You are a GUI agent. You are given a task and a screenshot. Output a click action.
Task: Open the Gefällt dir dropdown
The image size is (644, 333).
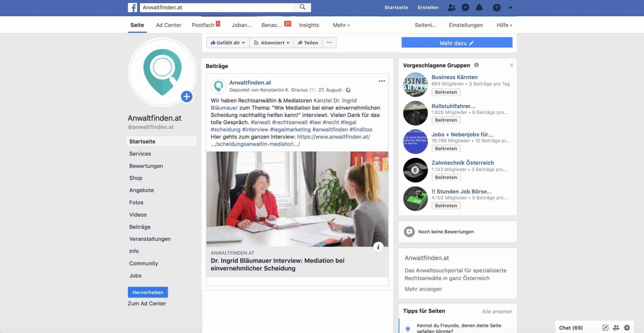pos(228,42)
